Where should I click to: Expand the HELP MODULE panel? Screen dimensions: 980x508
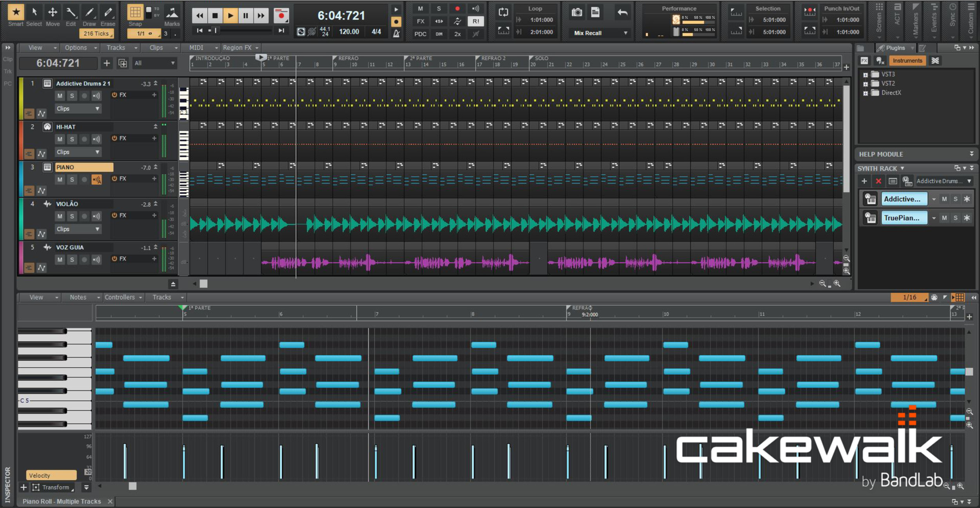pos(971,154)
